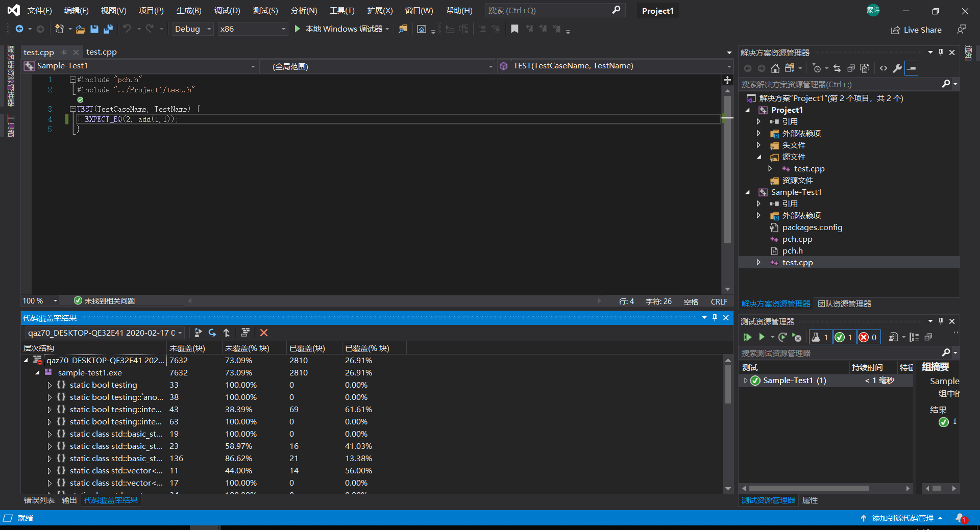Viewport: 980px width, 530px height.
Task: Select packages.config in Solution Explorer
Action: tap(812, 228)
